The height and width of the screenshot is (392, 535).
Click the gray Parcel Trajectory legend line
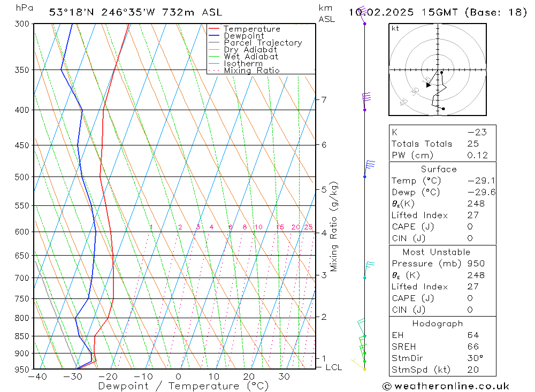214,42
